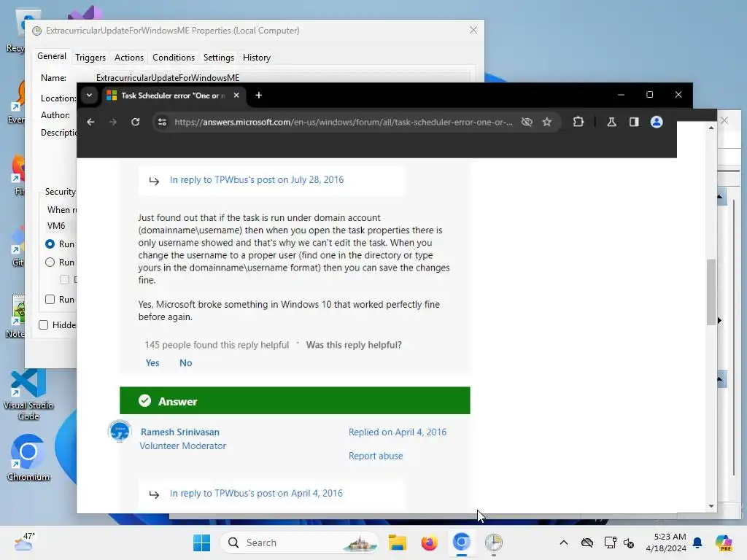Screen dimensions: 747x560
Task: Open the Copilot preview icon
Action: (x=723, y=542)
